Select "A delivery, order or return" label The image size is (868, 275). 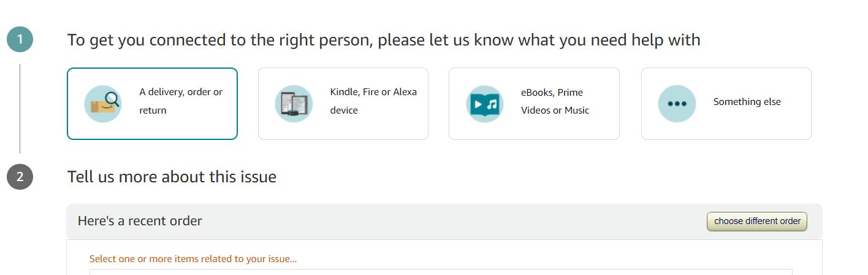point(181,101)
